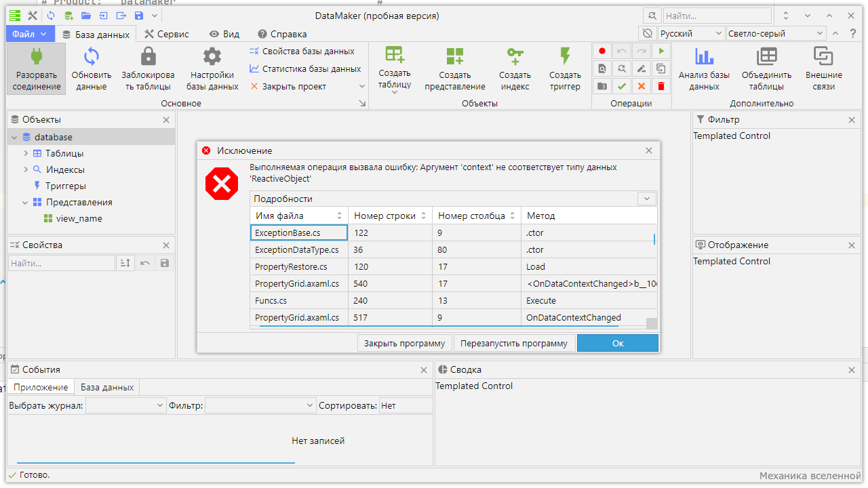Expand the Индексы tree node

click(26, 169)
